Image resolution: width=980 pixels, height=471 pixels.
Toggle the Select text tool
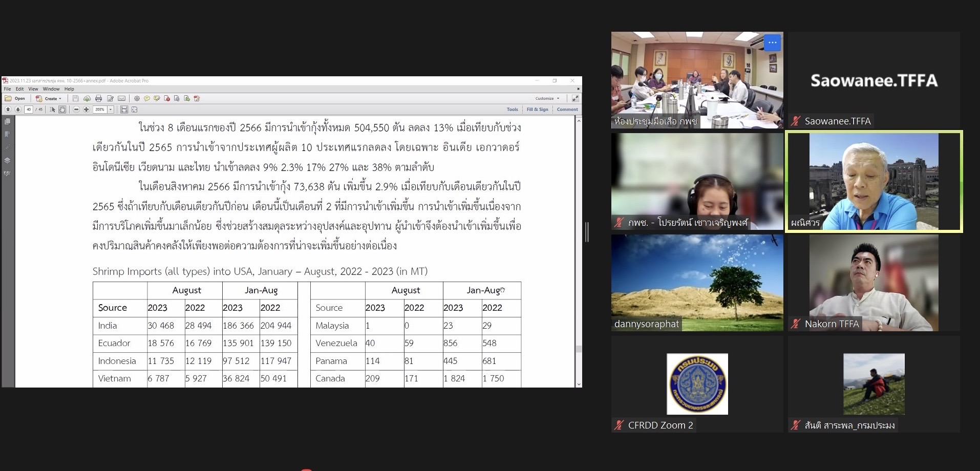(x=52, y=110)
